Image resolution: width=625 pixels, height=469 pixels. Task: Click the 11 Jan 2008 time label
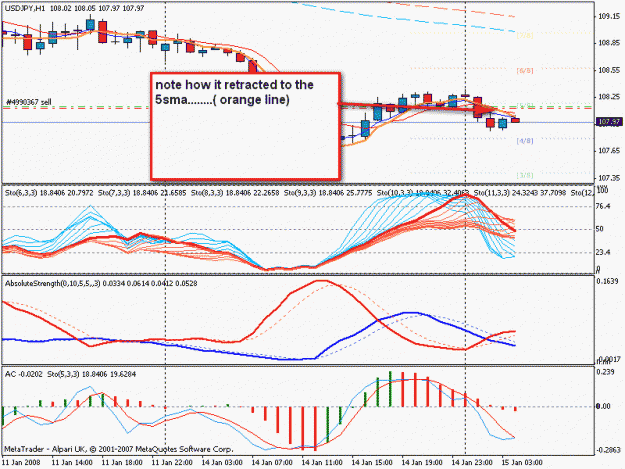[21, 463]
